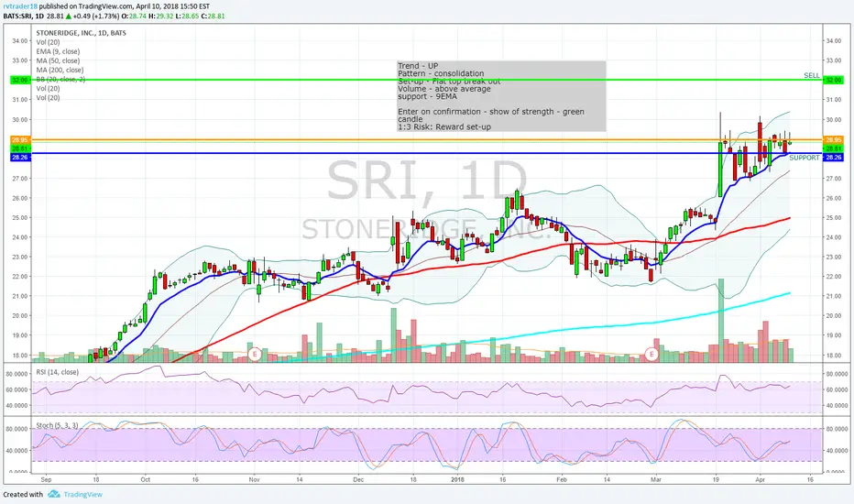Select the MA (200, close) indicator legend
This screenshot has width=854, height=504.
tap(60, 70)
